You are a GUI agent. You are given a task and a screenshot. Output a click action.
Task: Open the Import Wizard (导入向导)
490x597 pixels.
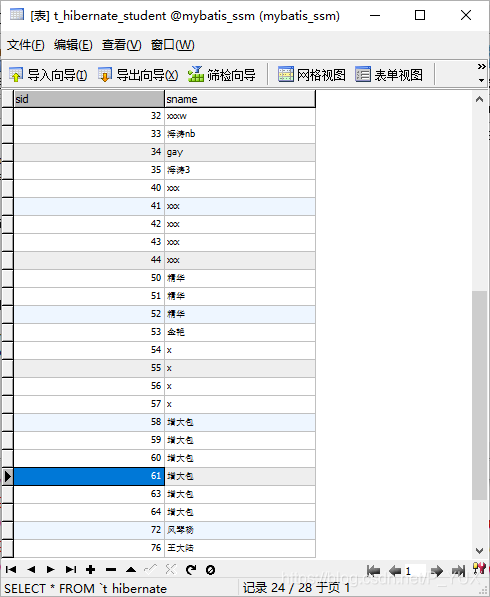(48, 75)
